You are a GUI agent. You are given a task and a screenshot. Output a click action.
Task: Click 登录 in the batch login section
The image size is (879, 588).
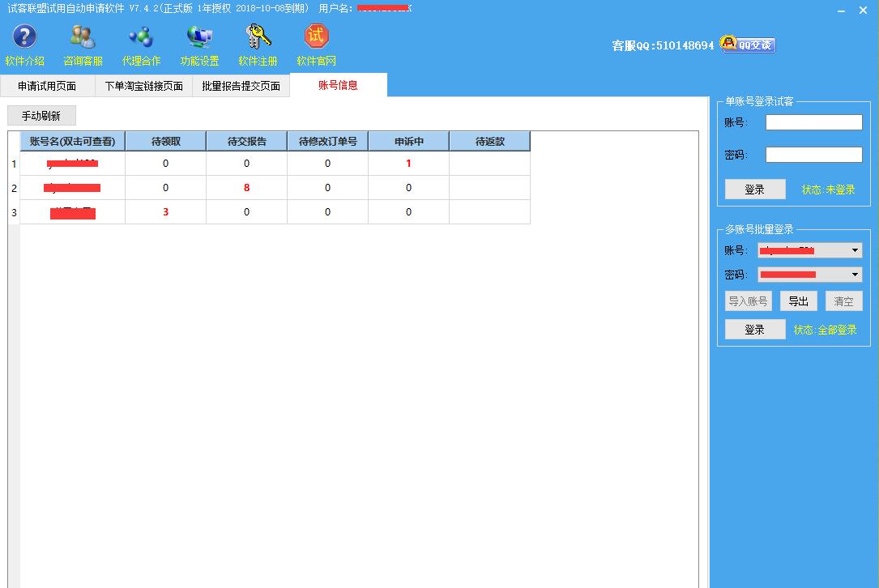click(x=755, y=330)
